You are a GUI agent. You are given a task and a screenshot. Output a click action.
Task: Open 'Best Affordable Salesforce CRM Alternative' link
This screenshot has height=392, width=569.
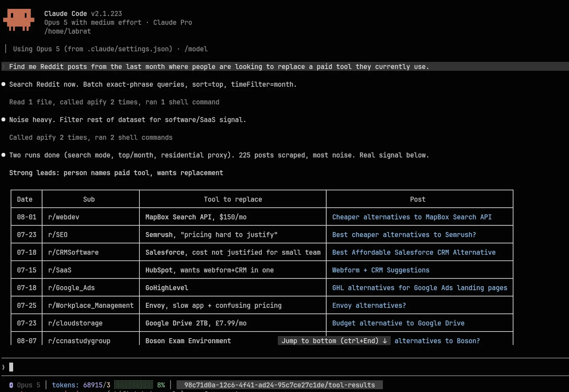[414, 252]
